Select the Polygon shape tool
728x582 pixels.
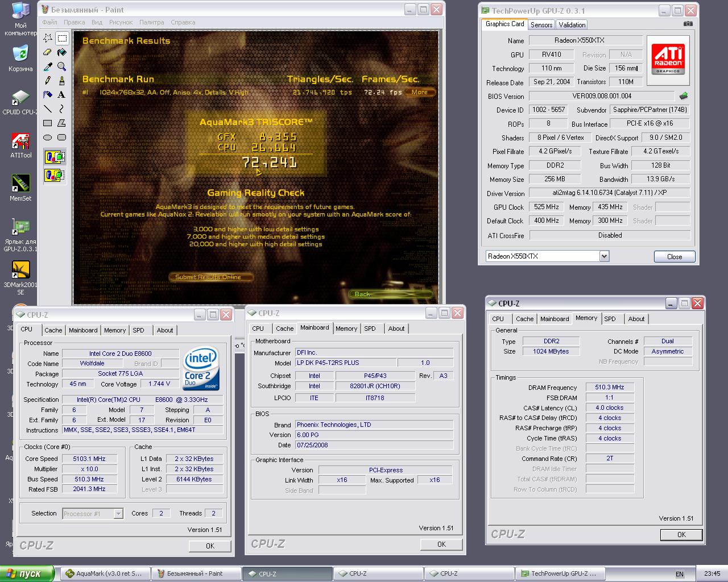(62, 123)
